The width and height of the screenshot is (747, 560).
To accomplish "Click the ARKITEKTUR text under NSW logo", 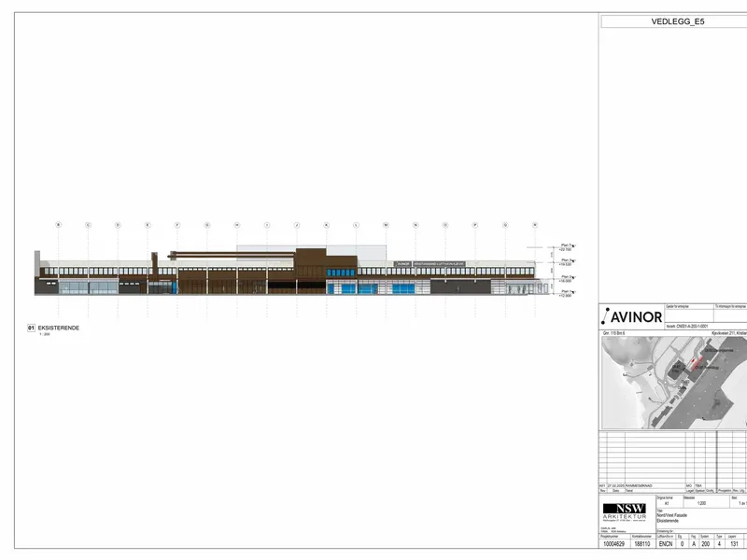I will pyautogui.click(x=624, y=517).
